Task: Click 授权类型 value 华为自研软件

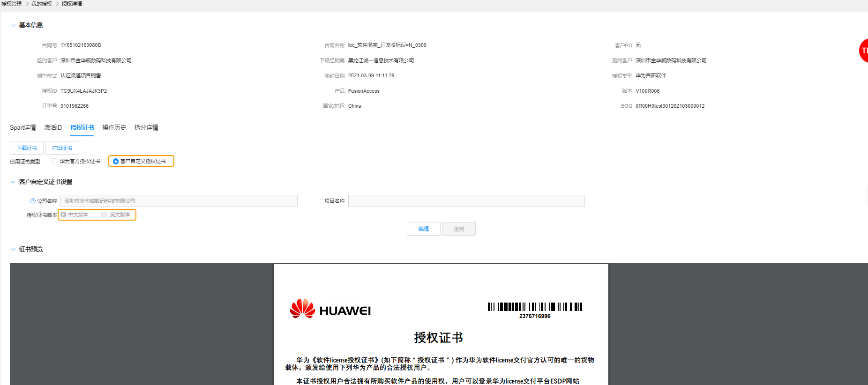Action: pyautogui.click(x=651, y=76)
